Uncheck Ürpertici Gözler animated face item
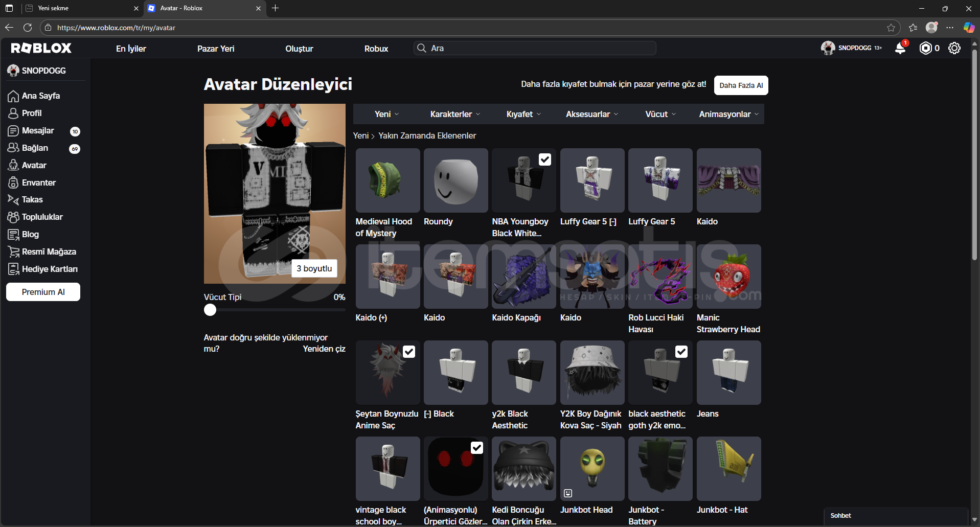980x527 pixels. [477, 448]
